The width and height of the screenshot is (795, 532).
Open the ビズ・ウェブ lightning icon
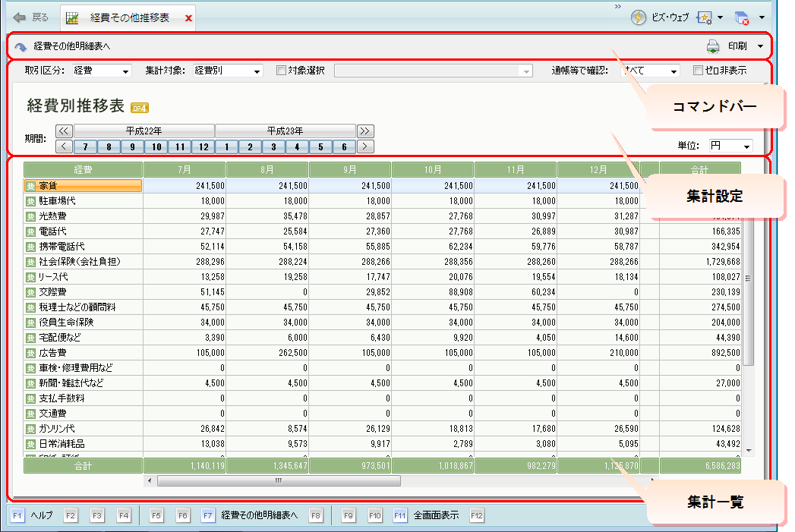click(x=638, y=17)
